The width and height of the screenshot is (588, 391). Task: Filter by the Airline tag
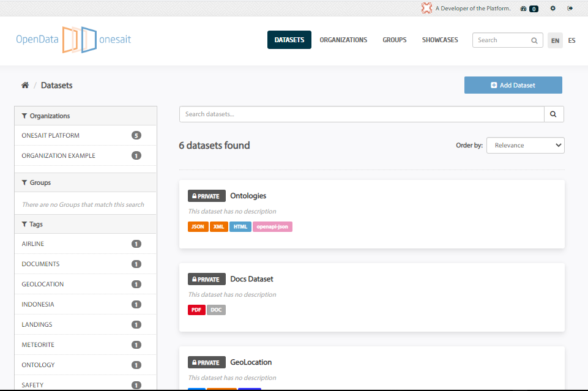[86, 244]
